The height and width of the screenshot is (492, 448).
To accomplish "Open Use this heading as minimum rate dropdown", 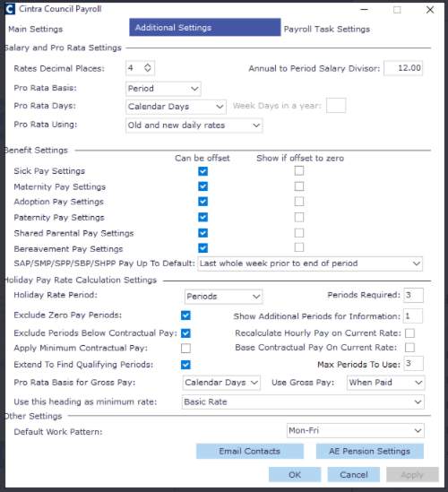I will [x=303, y=402].
